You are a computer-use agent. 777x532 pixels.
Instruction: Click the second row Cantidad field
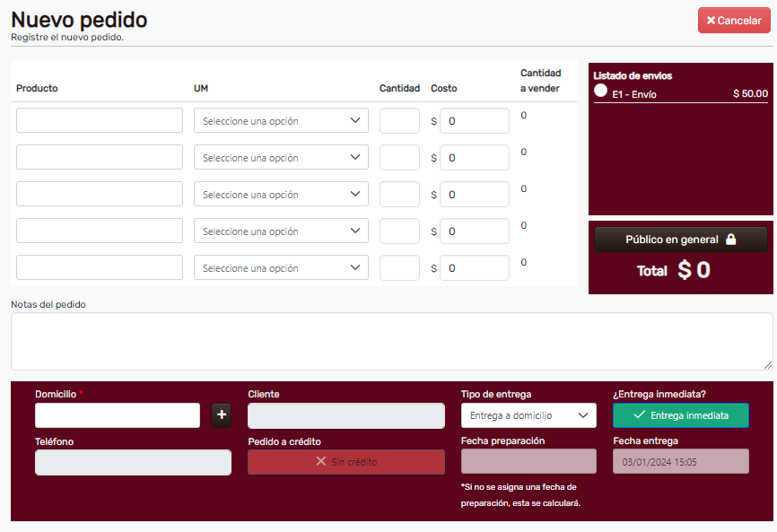pos(399,157)
